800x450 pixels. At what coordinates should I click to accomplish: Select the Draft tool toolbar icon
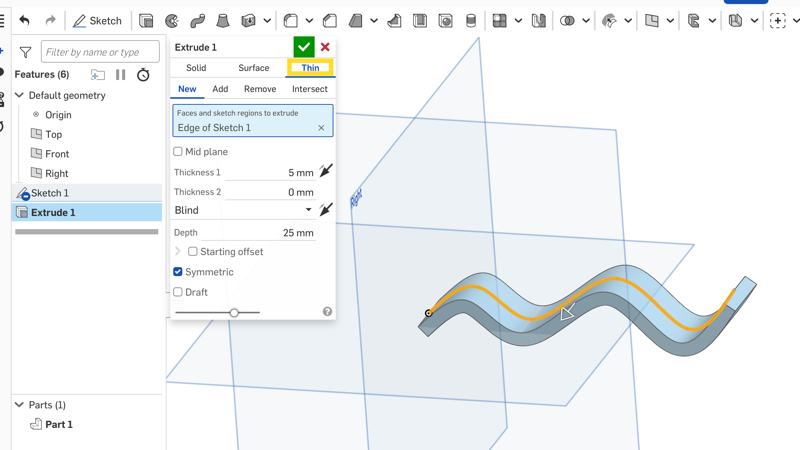[x=356, y=21]
